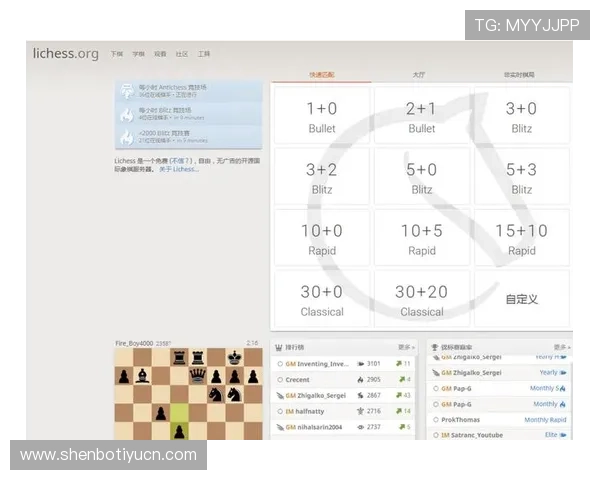
Task: Open the <2000 Blitz tournament entry
Action: (189, 137)
